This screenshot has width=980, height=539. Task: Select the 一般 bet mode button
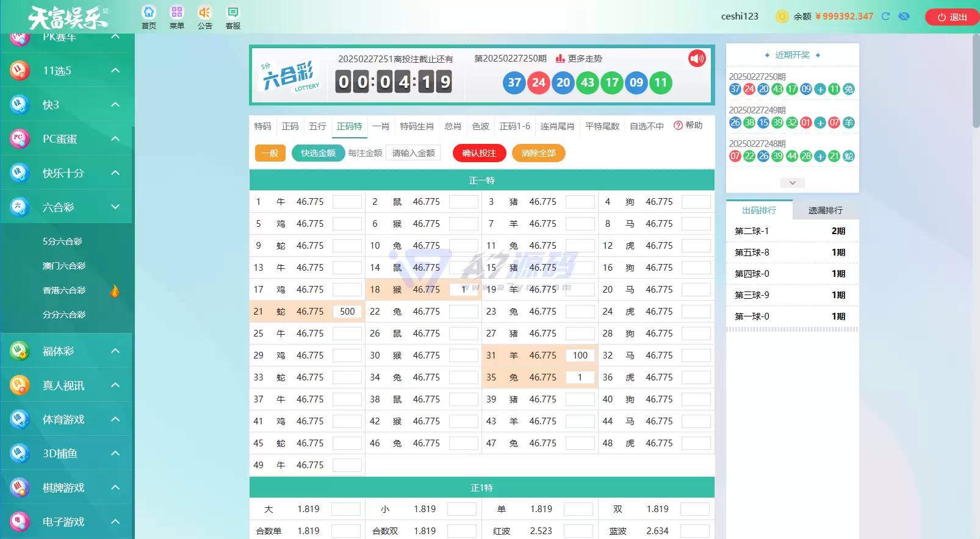point(270,153)
